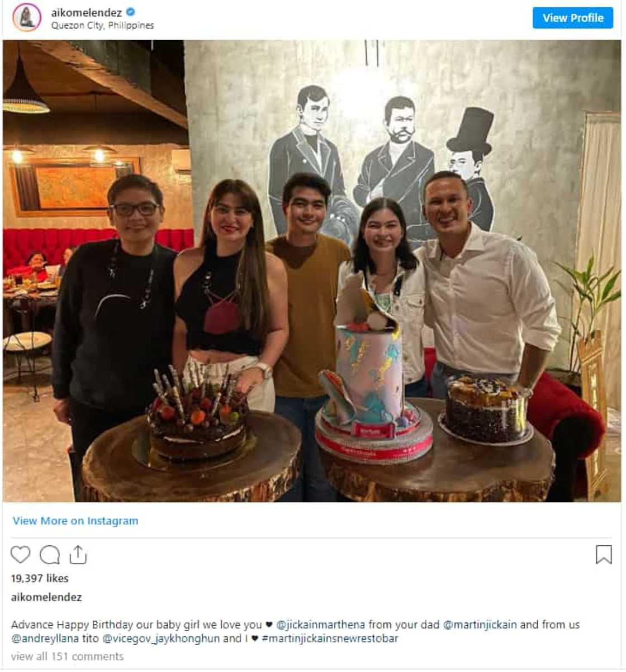Open the aikomelendez caption author name

(x=46, y=597)
